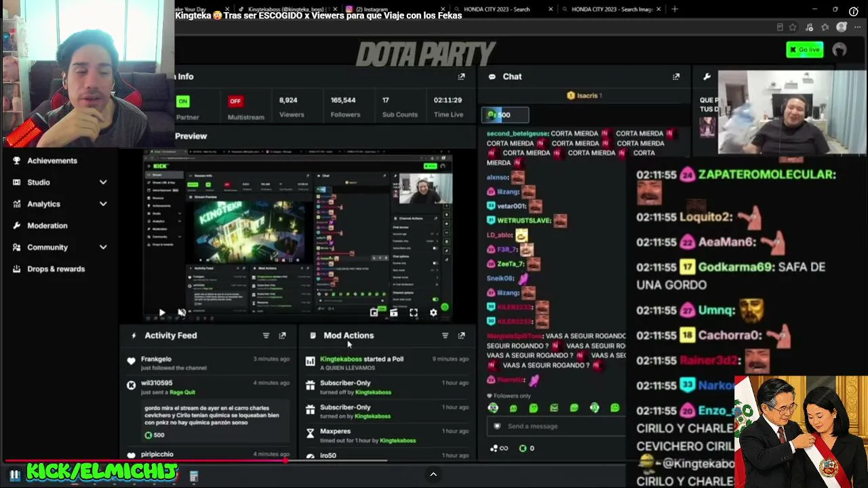Select the 8,924 Viewers stat
The width and height of the screenshot is (868, 488).
coord(292,107)
